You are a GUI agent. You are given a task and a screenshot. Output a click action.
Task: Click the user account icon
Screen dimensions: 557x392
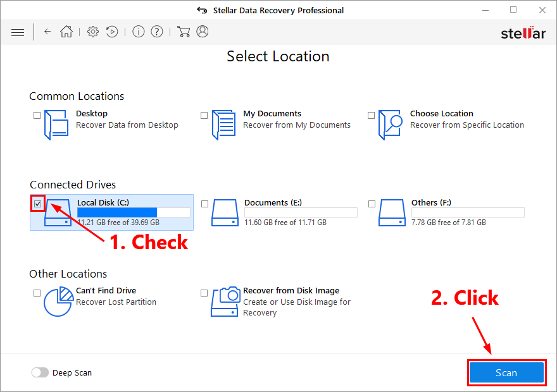(203, 32)
